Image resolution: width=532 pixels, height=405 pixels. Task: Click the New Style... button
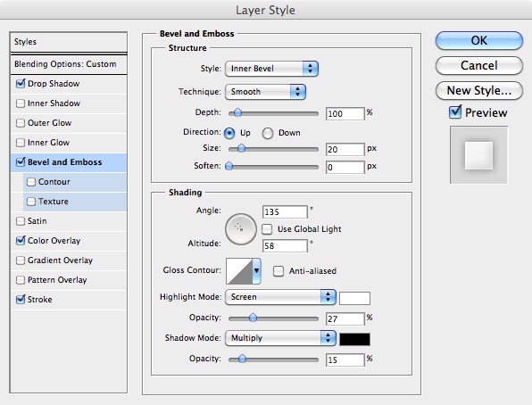pos(478,91)
